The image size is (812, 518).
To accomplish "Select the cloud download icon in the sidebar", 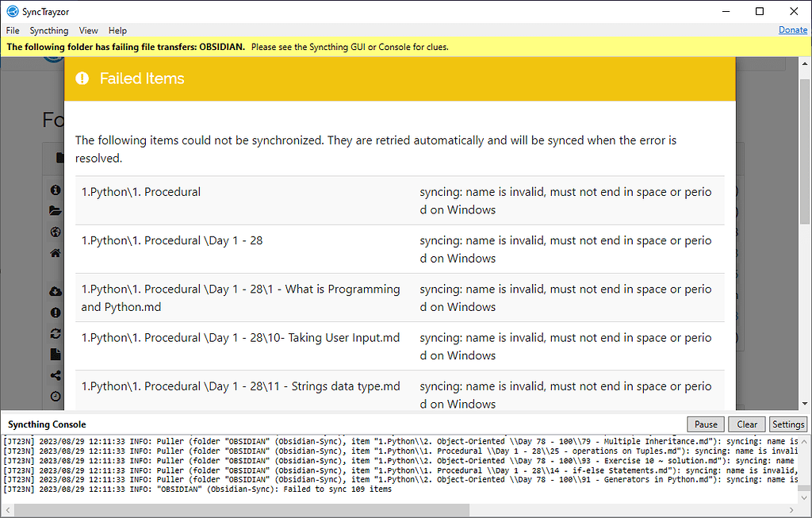I will [55, 291].
